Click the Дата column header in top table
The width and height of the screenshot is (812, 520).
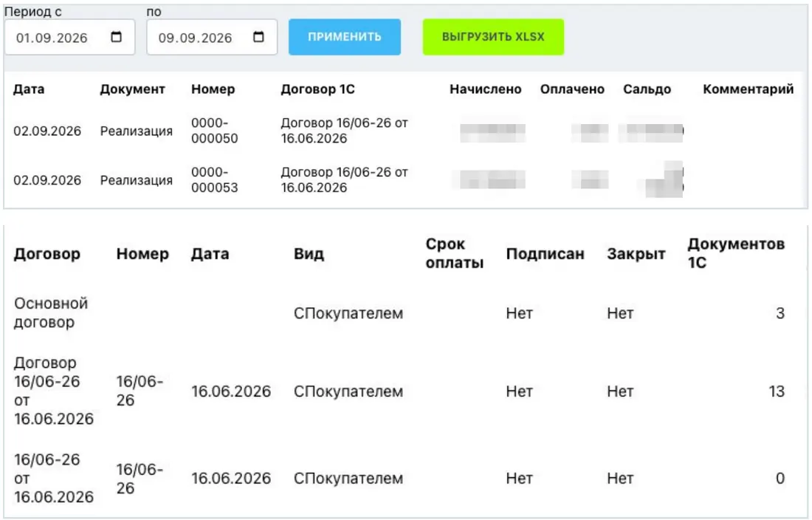point(29,89)
